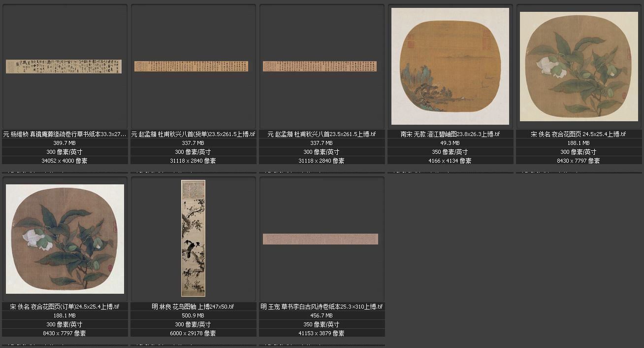Image resolution: width=644 pixels, height=348 pixels.
Task: Open the 明 林良 花鸟图轴 vertical scroll thumbnail
Action: (193, 239)
